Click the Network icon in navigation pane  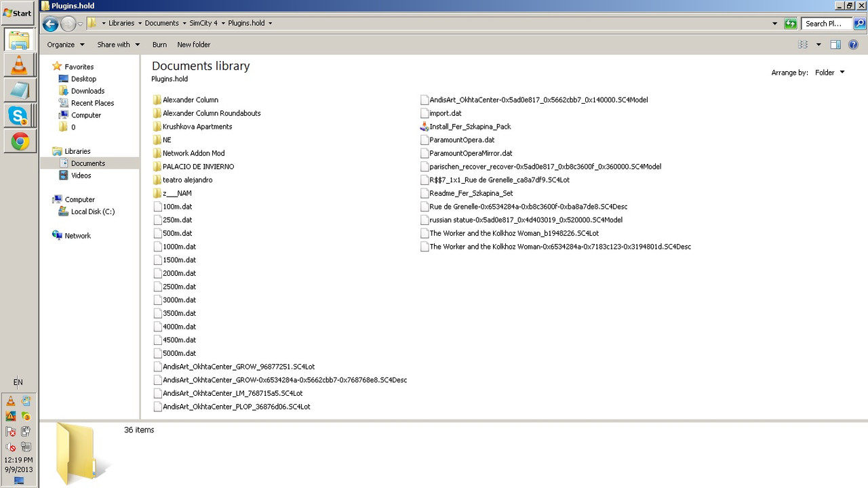(58, 236)
